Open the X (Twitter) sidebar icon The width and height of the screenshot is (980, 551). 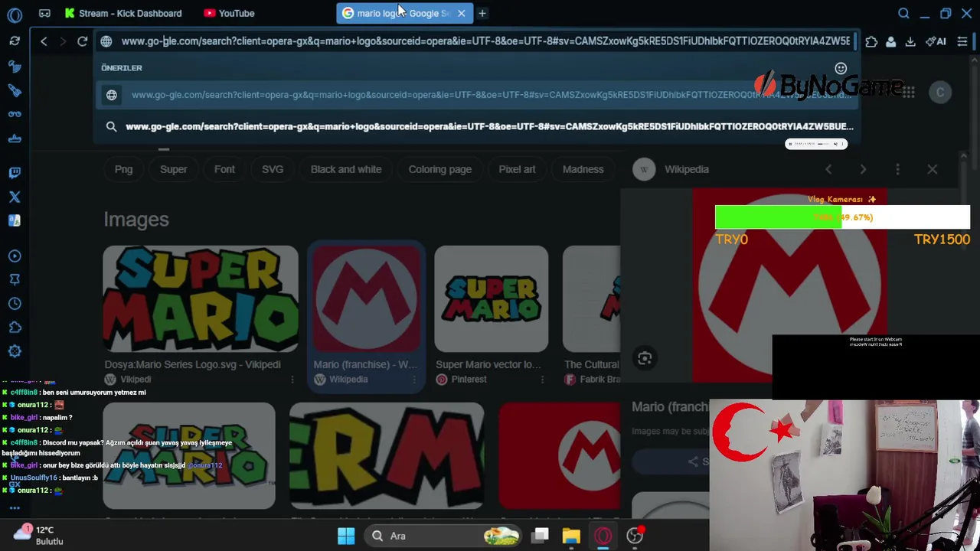(x=15, y=197)
